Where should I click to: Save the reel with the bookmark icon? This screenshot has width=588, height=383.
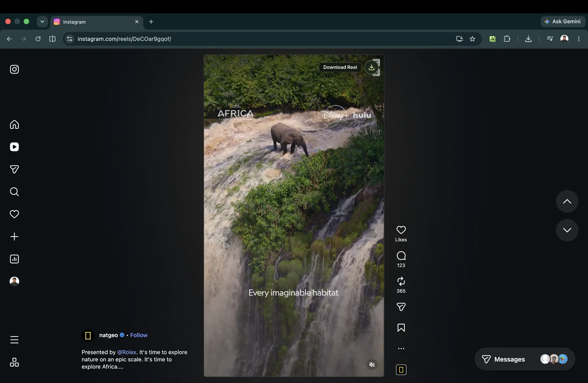click(x=401, y=328)
